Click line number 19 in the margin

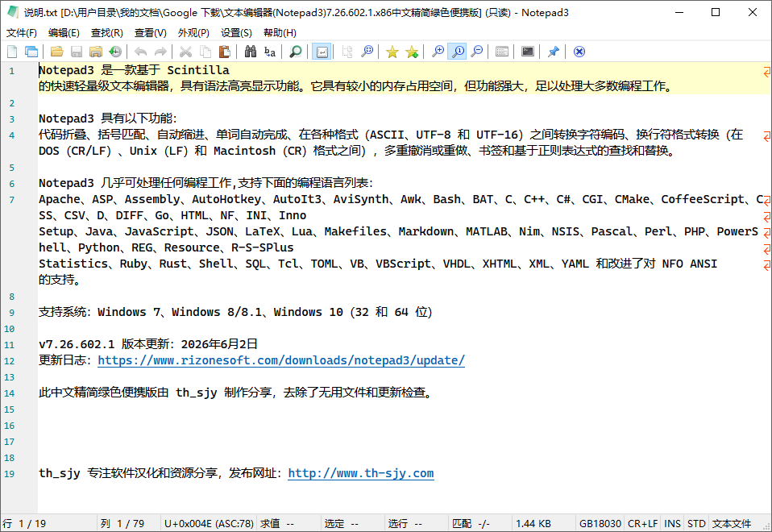(x=10, y=474)
